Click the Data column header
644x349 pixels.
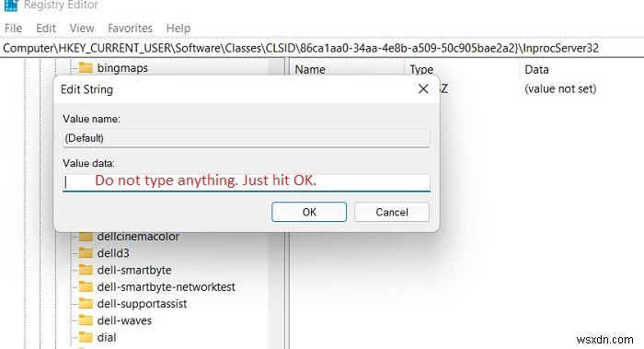(x=536, y=69)
